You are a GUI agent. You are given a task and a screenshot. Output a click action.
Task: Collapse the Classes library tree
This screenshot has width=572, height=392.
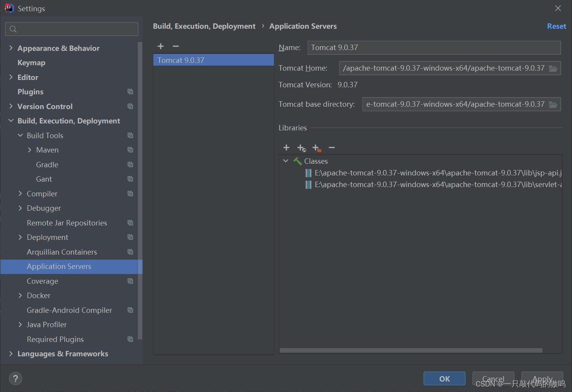click(x=286, y=161)
